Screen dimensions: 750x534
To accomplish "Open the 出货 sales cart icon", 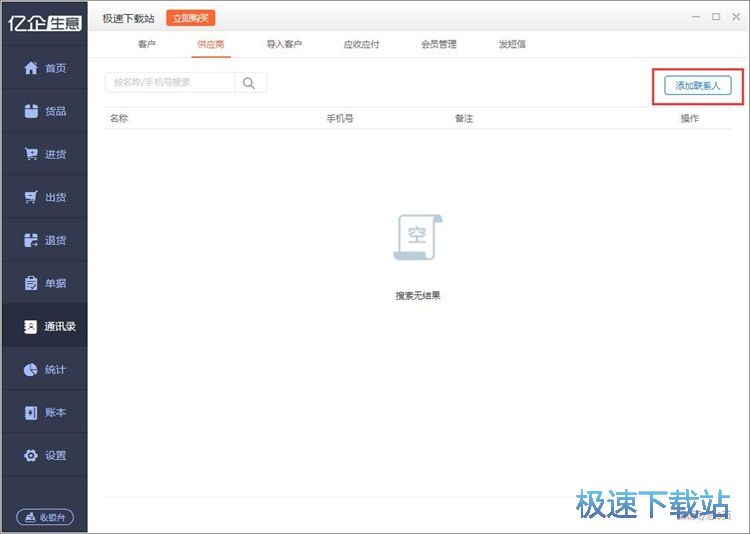I will 31,197.
